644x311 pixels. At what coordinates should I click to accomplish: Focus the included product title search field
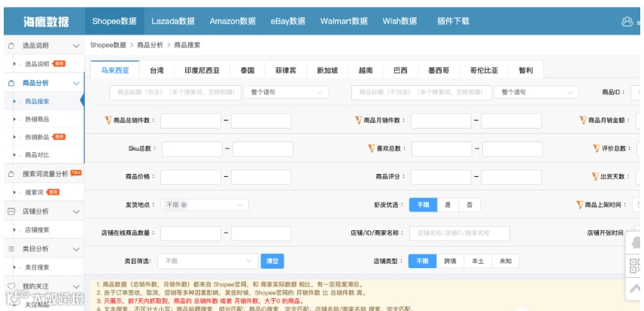pyautogui.click(x=175, y=93)
